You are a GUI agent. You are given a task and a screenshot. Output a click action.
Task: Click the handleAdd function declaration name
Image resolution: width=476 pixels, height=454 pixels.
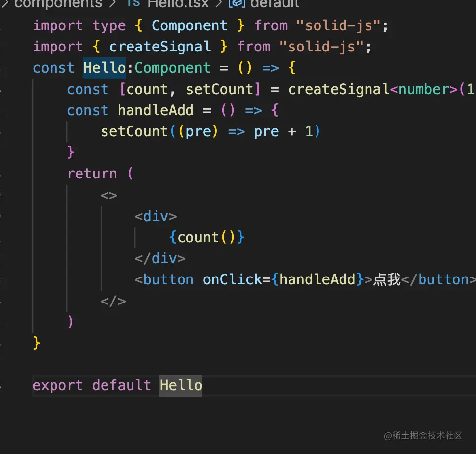click(x=156, y=110)
